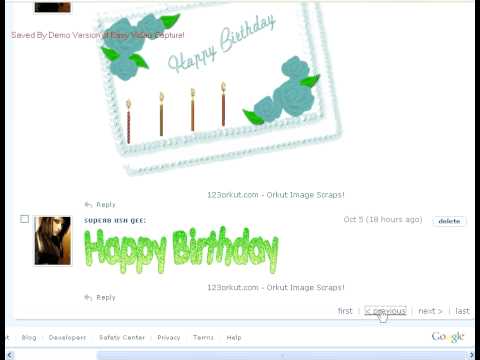Screen dimensions: 480x360
Task: Open the Blog footer link
Action: tap(29, 337)
